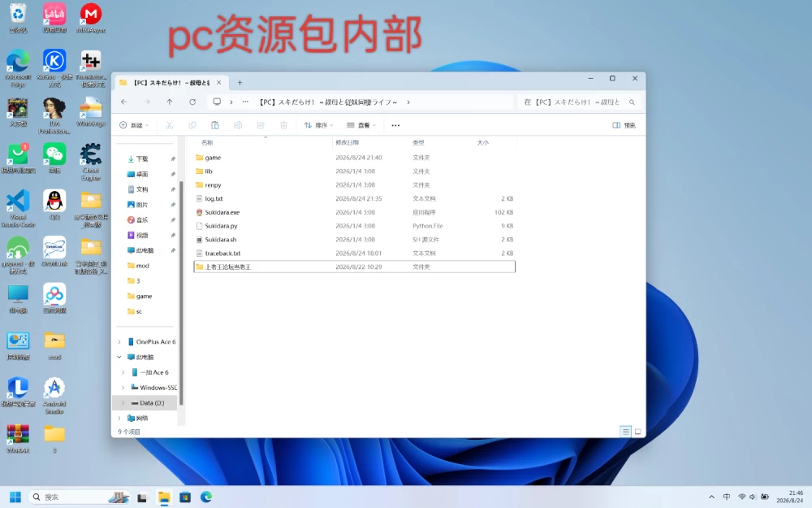Open the 排序 (Sort) dropdown

318,125
